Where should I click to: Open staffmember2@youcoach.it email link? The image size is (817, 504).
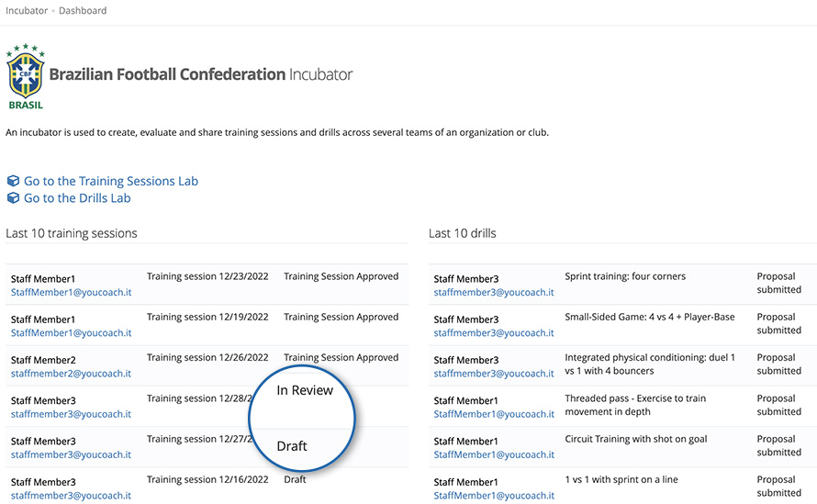pyautogui.click(x=71, y=374)
